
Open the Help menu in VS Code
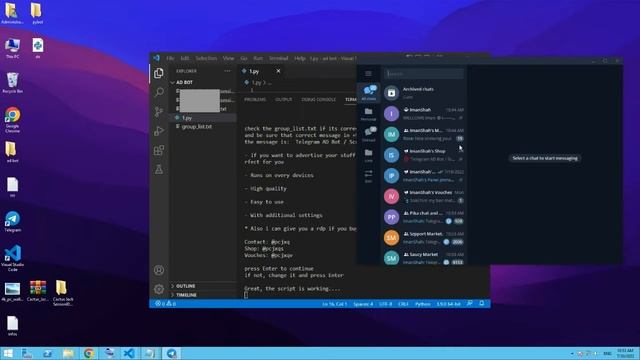coord(300,58)
